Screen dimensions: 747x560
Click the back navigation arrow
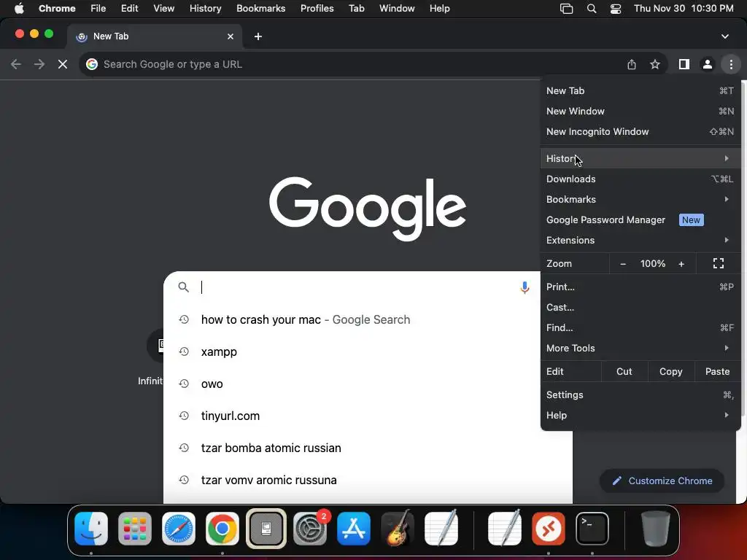pos(16,64)
